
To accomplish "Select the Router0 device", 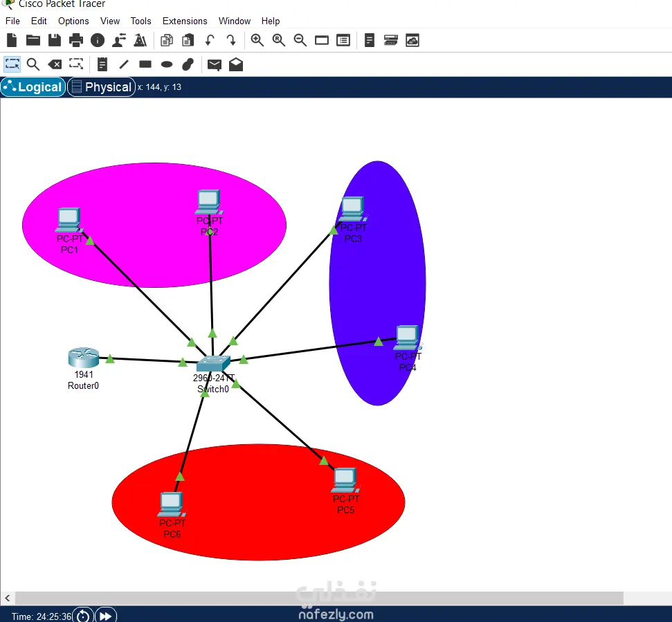I will pos(84,358).
